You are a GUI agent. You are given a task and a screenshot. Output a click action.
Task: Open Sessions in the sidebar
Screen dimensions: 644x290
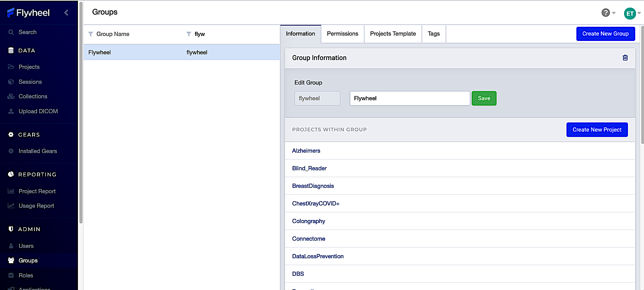click(x=30, y=82)
